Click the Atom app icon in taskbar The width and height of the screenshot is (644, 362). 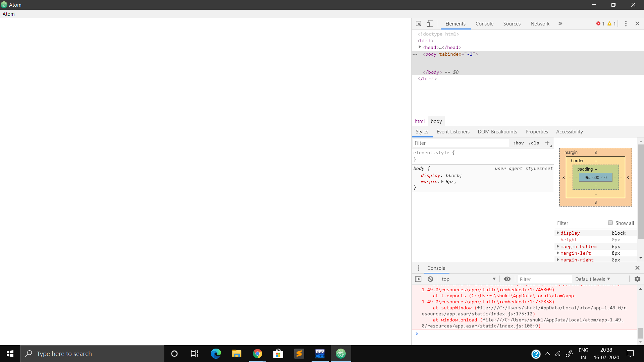[x=341, y=354]
